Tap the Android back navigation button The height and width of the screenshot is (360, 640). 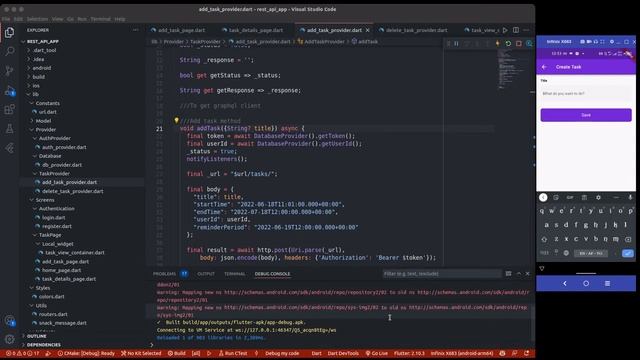[x=565, y=283]
